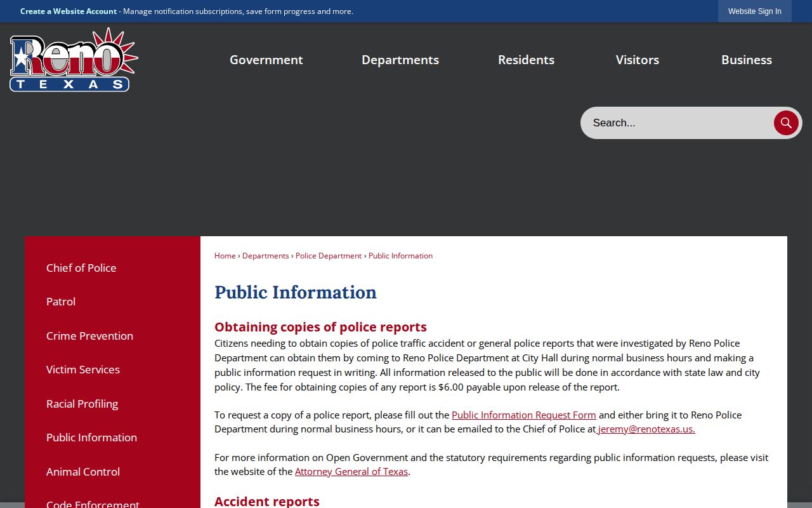Click the Police Department breadcrumb link

pyautogui.click(x=329, y=256)
